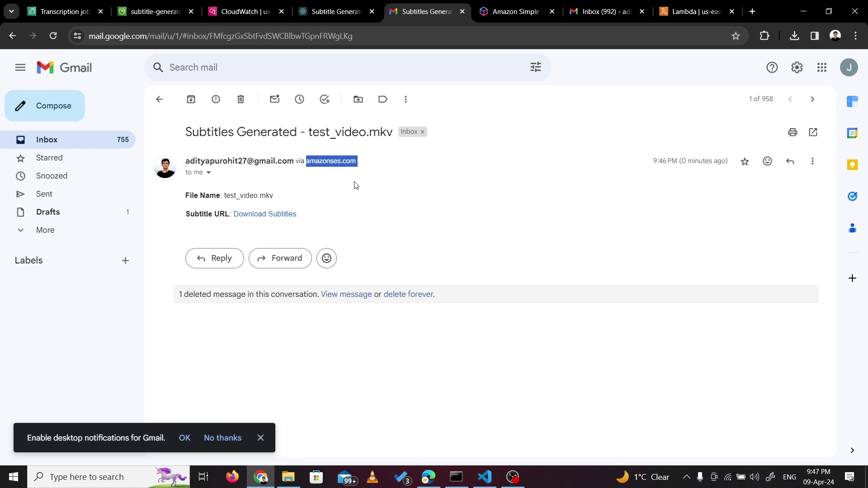Screen dimensions: 868x488
Task: Mark the email as unread
Action: [x=274, y=99]
